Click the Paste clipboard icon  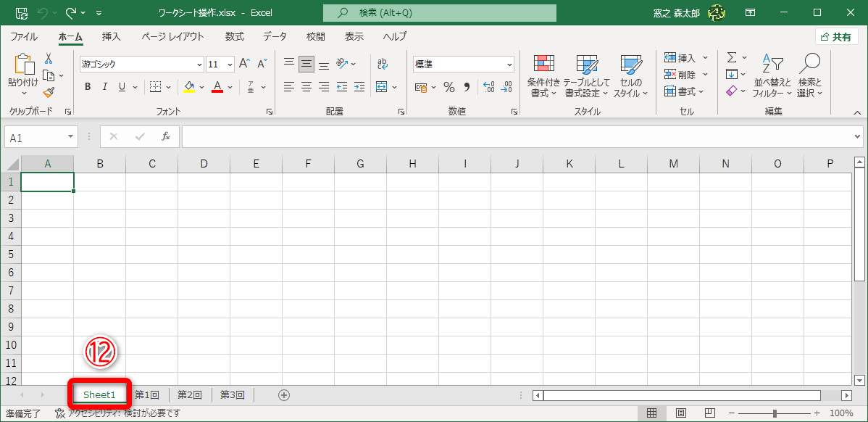[23, 65]
